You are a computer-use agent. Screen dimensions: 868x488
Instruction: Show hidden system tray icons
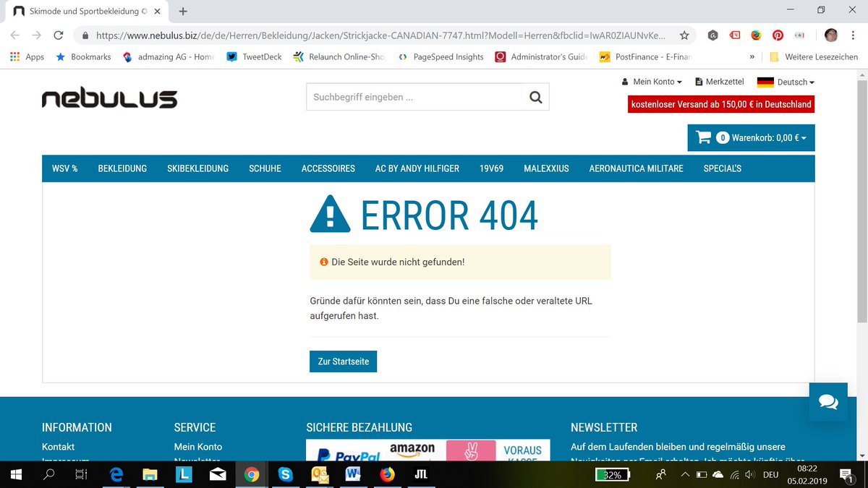684,474
